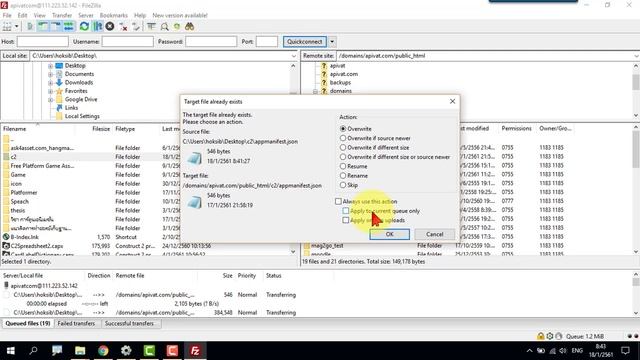Expand the Favorites node in local tree
The image size is (640, 360).
[50, 91]
